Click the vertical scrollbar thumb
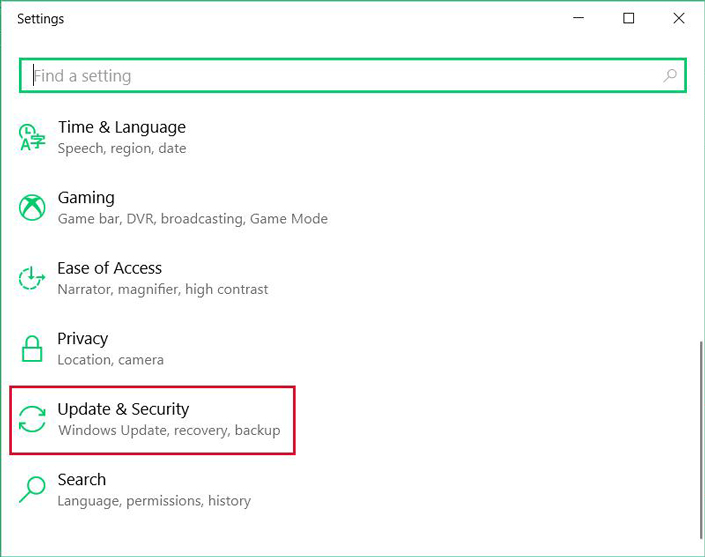705x557 pixels. [701, 440]
